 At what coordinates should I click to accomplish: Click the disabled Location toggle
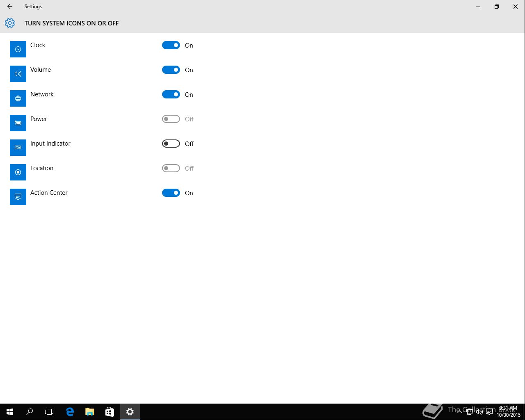click(x=171, y=168)
